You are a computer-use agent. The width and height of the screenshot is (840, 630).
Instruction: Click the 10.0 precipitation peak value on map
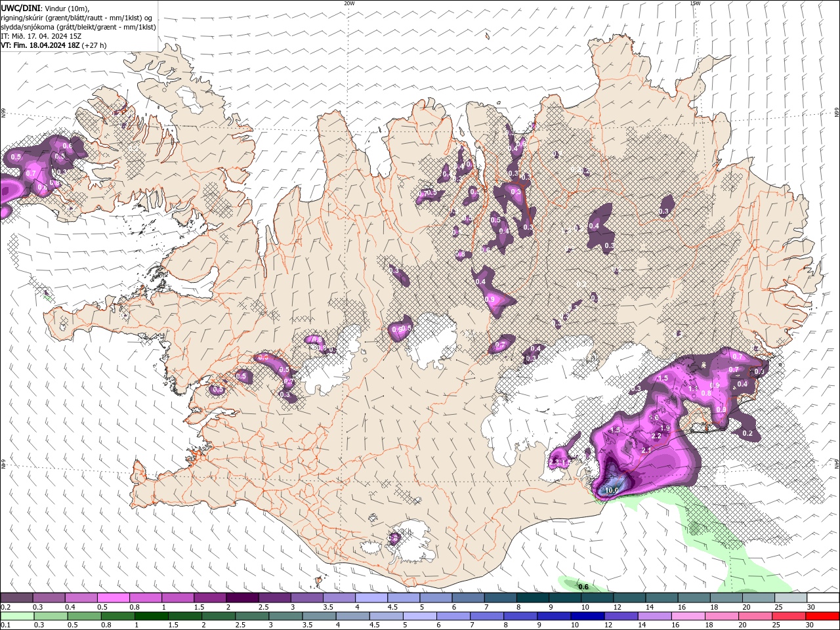pyautogui.click(x=612, y=490)
